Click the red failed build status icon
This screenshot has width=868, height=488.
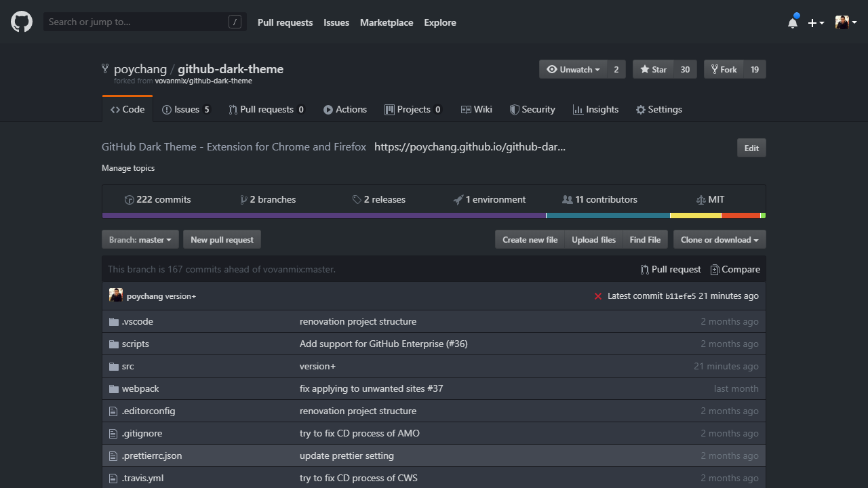click(597, 296)
